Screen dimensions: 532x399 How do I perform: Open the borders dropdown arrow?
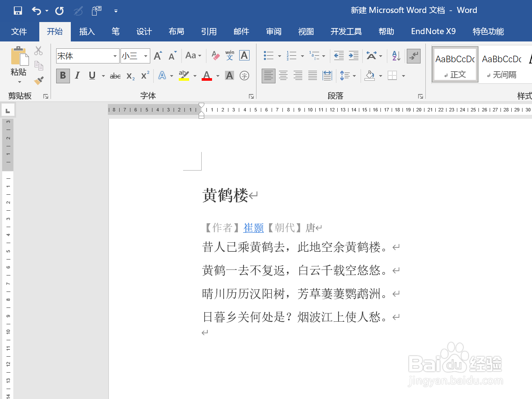403,76
